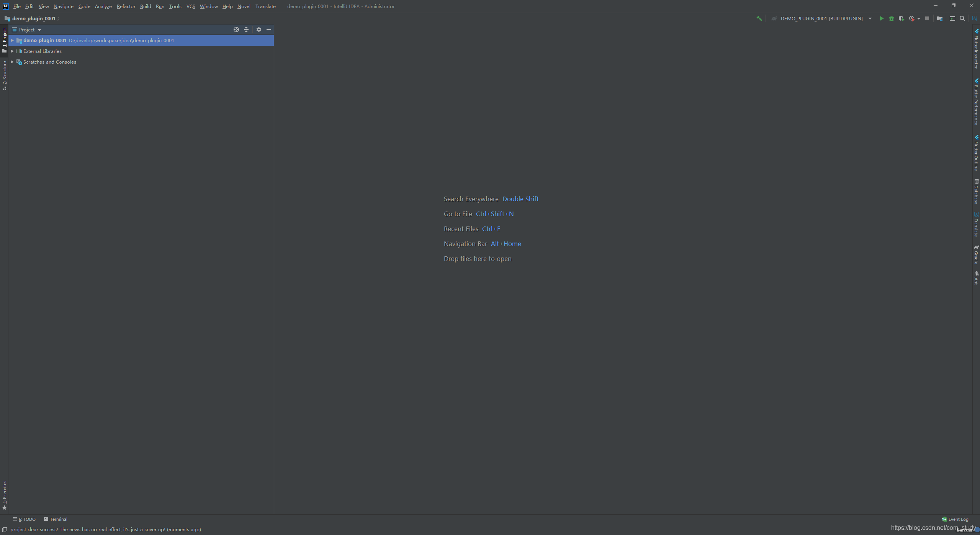Click the Translate icon in top toolbar
980x535 pixels.
pos(974,18)
